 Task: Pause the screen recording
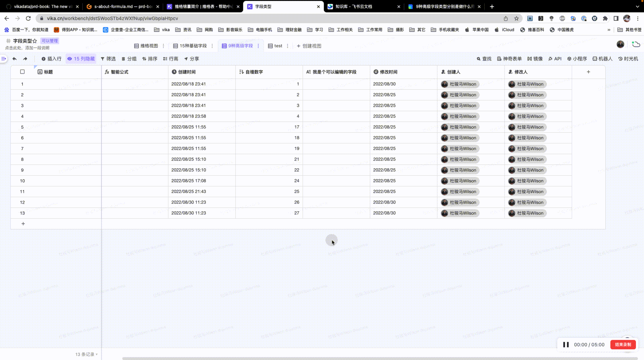coord(566,345)
